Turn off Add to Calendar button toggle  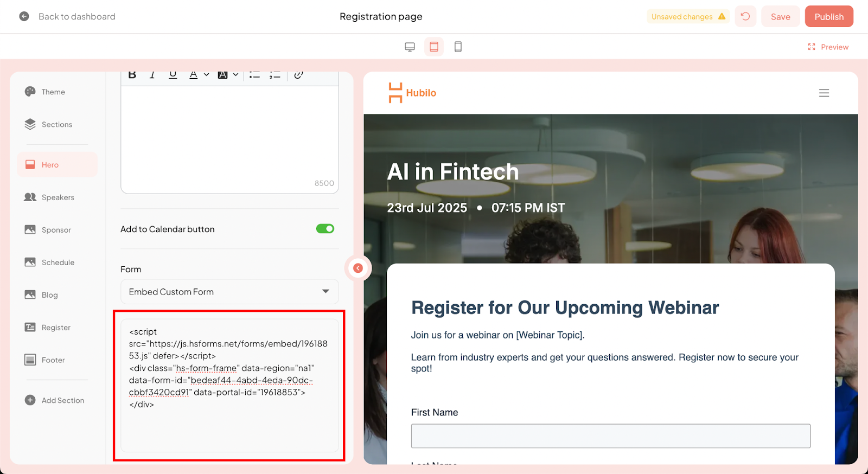(325, 229)
